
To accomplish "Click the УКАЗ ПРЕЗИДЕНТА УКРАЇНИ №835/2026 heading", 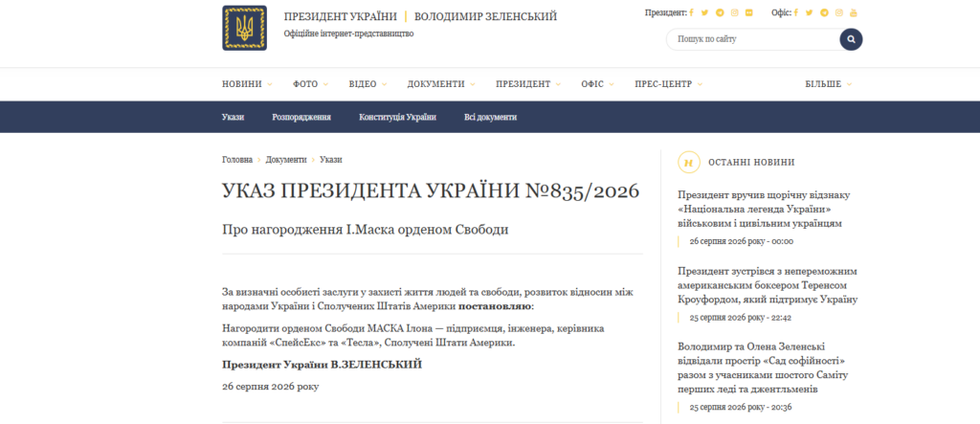I will [x=431, y=190].
